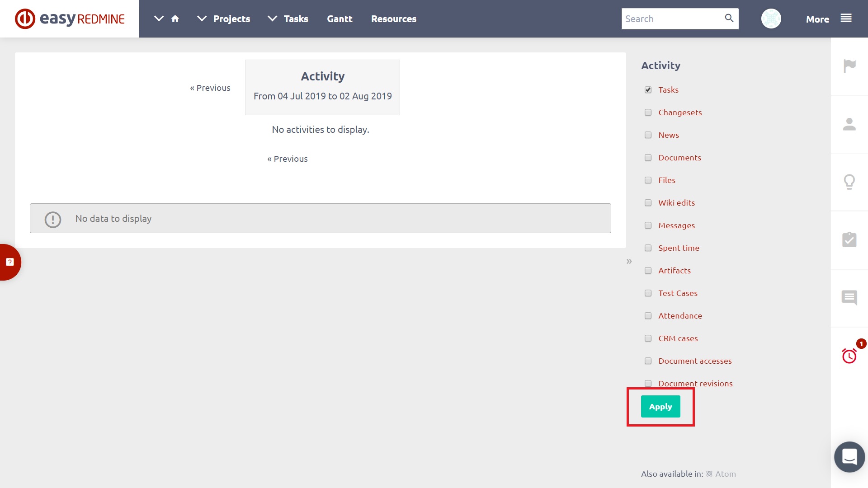Open the chat widget bubble icon
The height and width of the screenshot is (488, 868).
[849, 457]
